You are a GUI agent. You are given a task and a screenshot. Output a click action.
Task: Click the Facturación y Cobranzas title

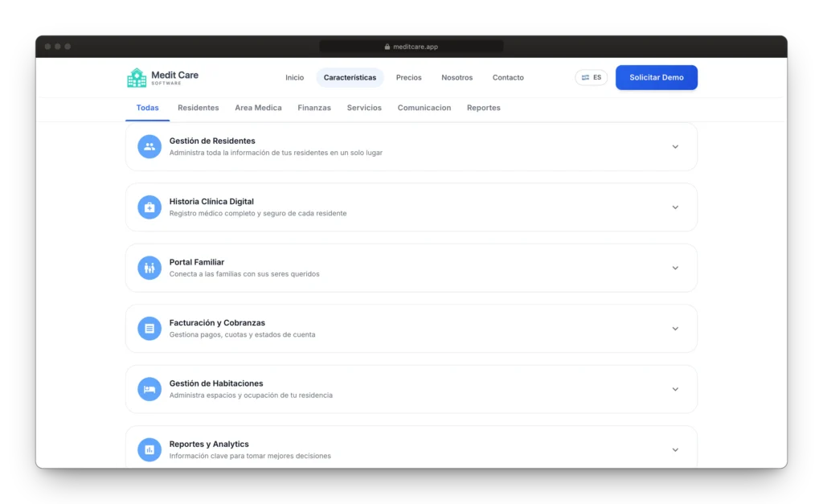pyautogui.click(x=217, y=323)
